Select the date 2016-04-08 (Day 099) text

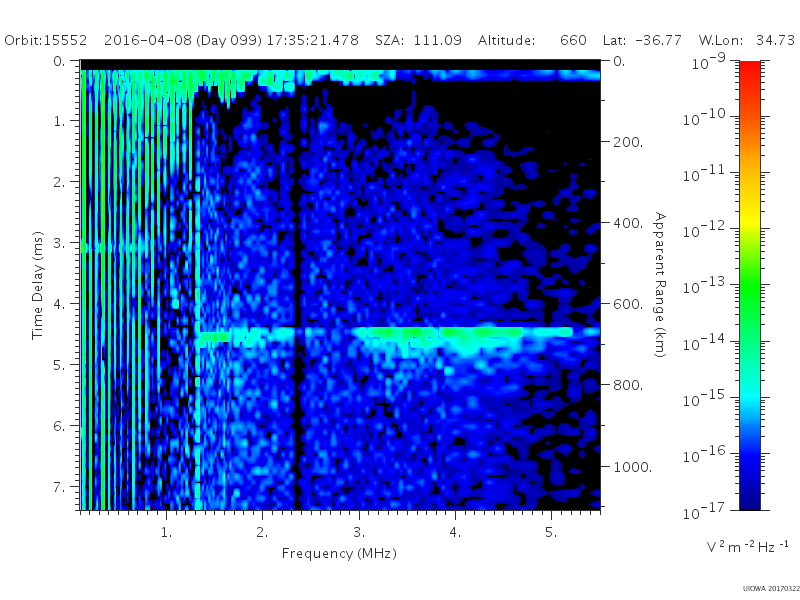(183, 40)
